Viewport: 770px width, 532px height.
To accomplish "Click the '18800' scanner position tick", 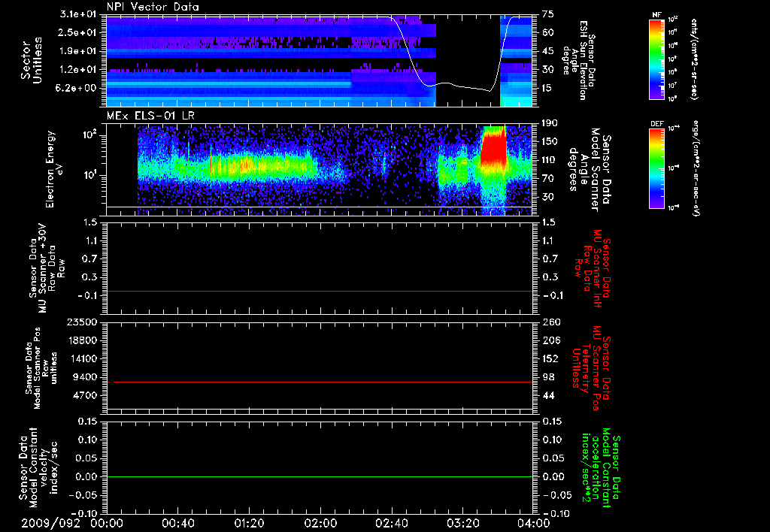I will [82, 340].
